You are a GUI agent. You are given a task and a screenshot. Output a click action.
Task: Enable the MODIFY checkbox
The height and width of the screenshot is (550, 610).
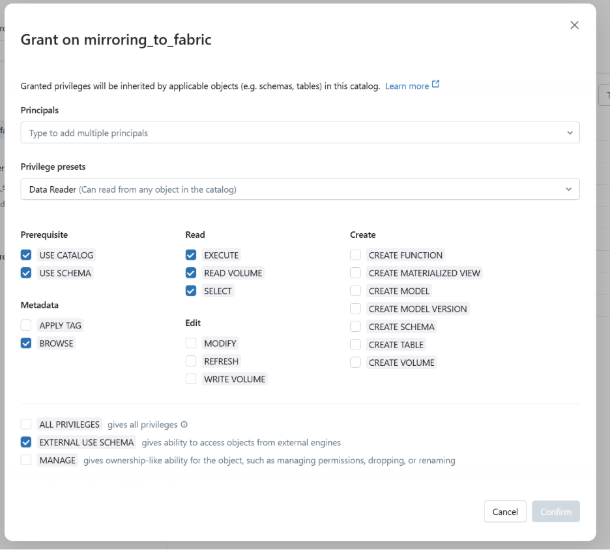pyautogui.click(x=191, y=343)
